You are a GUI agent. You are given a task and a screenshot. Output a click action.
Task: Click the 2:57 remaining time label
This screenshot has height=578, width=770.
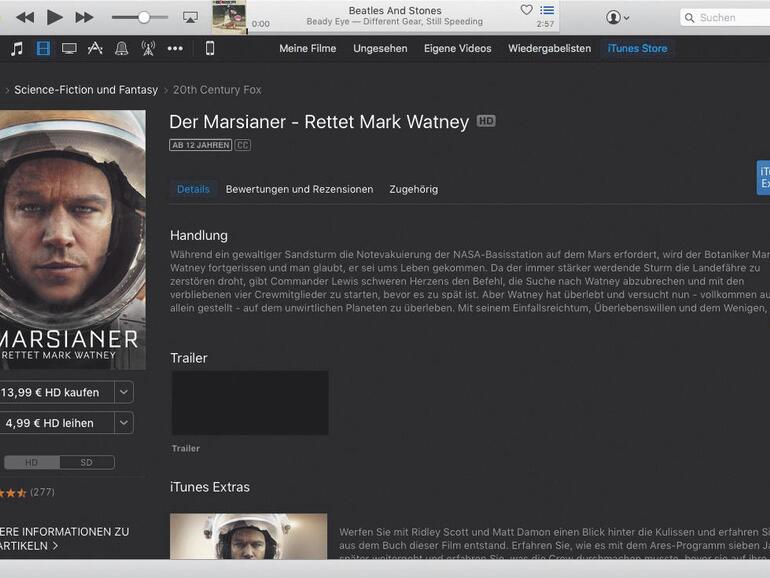pyautogui.click(x=545, y=24)
